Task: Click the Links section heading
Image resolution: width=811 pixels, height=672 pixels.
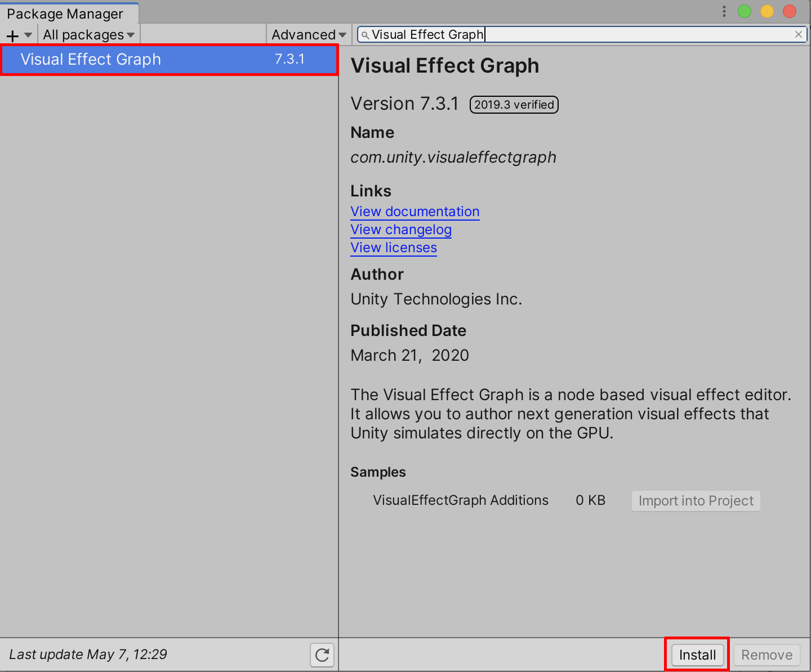Action: (x=371, y=191)
